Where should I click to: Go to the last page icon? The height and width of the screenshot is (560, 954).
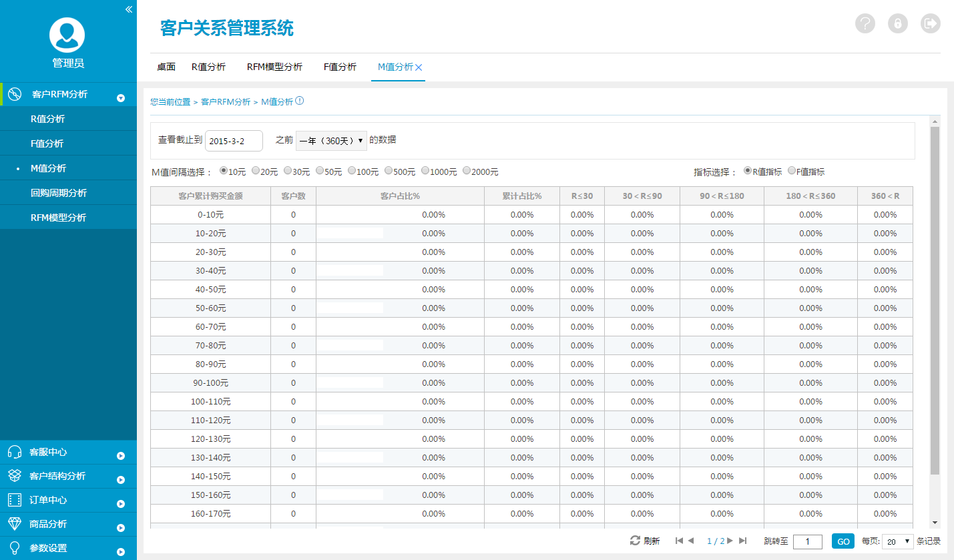click(x=743, y=541)
